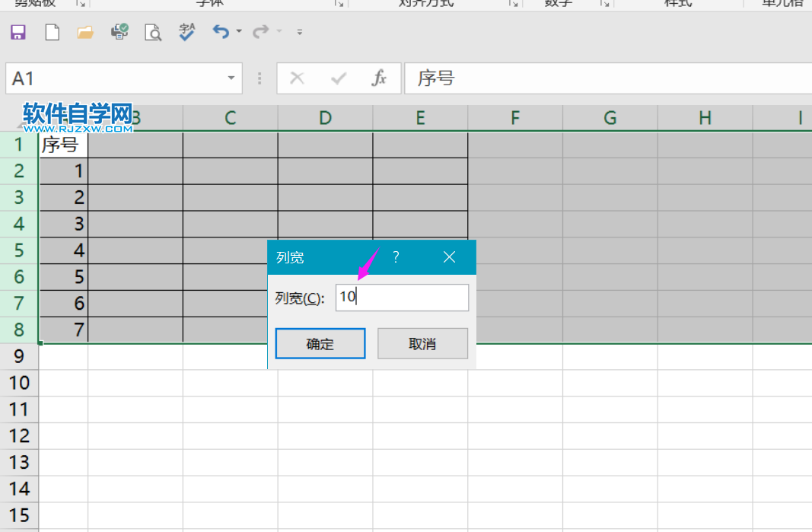Click the Quick Print icon
Screen dimensions: 812x532
coord(119,33)
